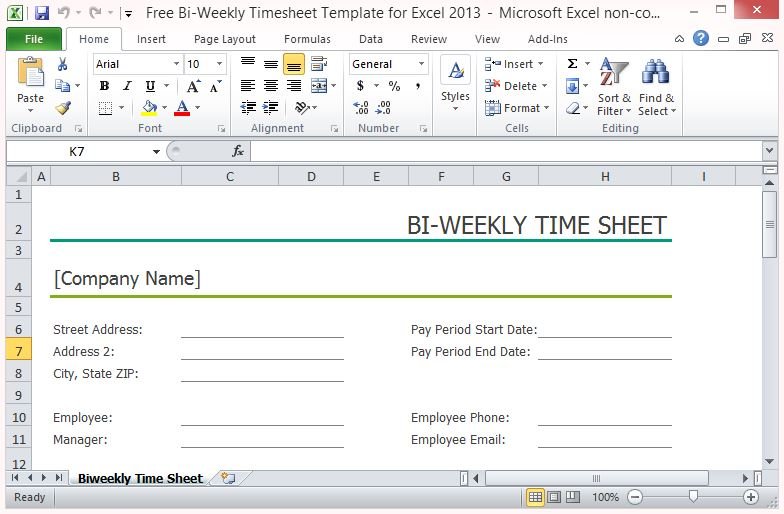Center text horizontally
The image size is (784, 514).
[x=270, y=86]
